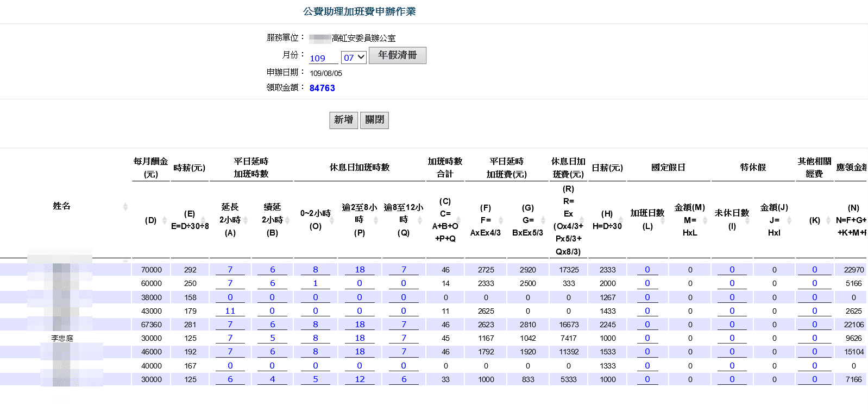Open the (B) value 5 in 李忠庭's row
868x413 pixels.
[x=272, y=338]
